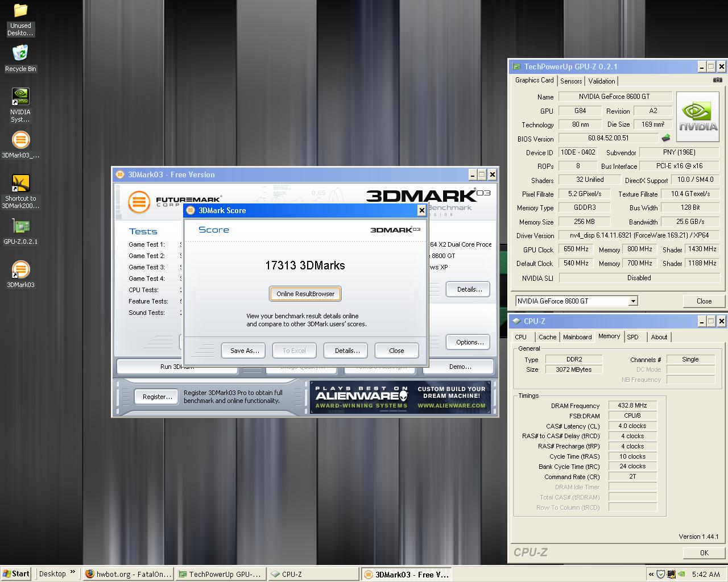Image resolution: width=728 pixels, height=582 pixels.
Task: Click Save As in 3DMark Score dialog
Action: tap(245, 351)
